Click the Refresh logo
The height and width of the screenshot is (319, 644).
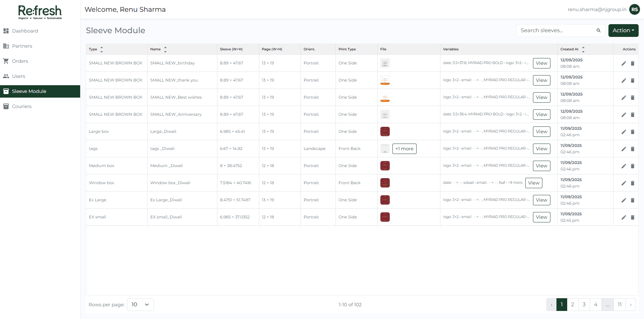pos(40,12)
